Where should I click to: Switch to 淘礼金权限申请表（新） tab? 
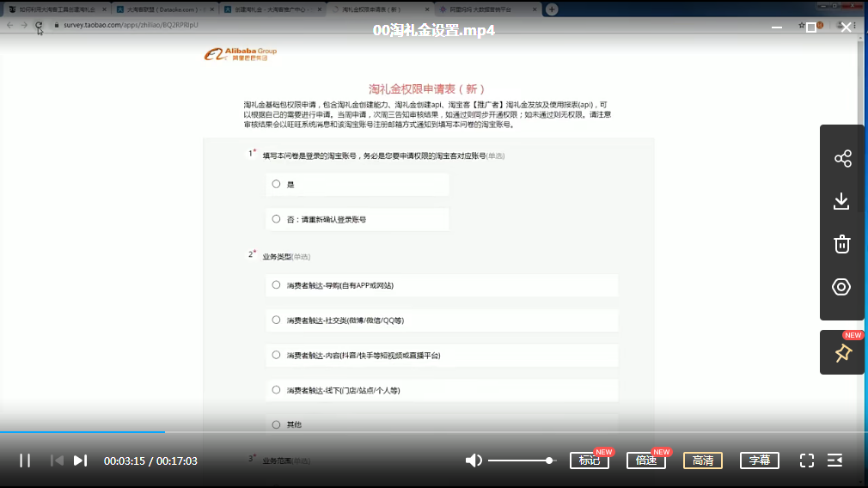pyautogui.click(x=380, y=9)
